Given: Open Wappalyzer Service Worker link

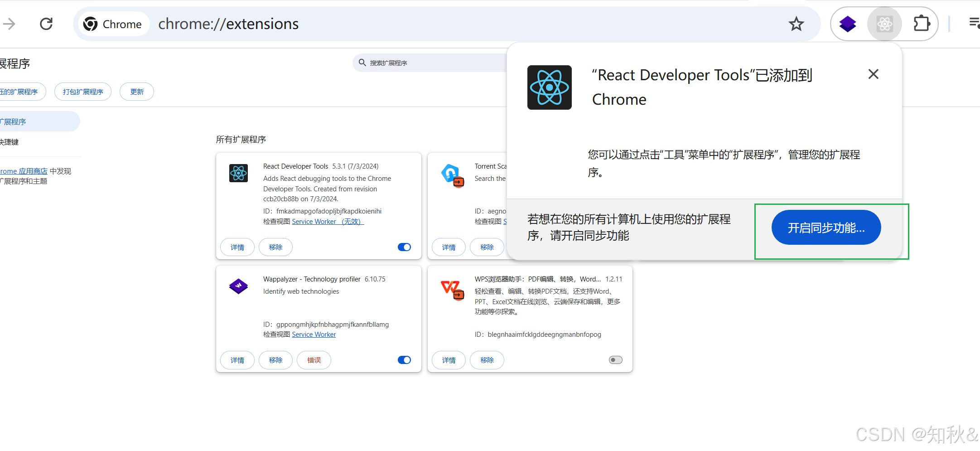Looking at the screenshot, I should 314,335.
